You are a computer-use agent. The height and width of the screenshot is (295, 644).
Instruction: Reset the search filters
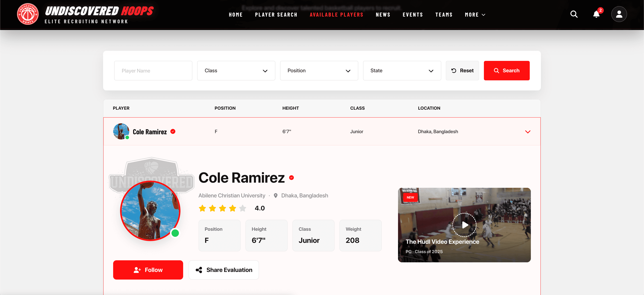pos(462,71)
